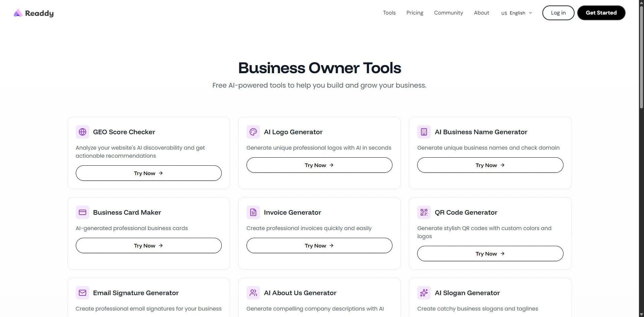
Task: Click 'AI-generated professional business cards' description
Action: pos(132,228)
